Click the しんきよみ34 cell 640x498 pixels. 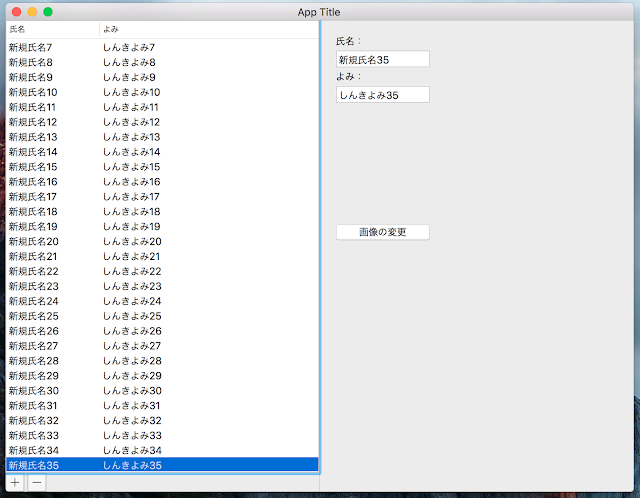tap(132, 451)
